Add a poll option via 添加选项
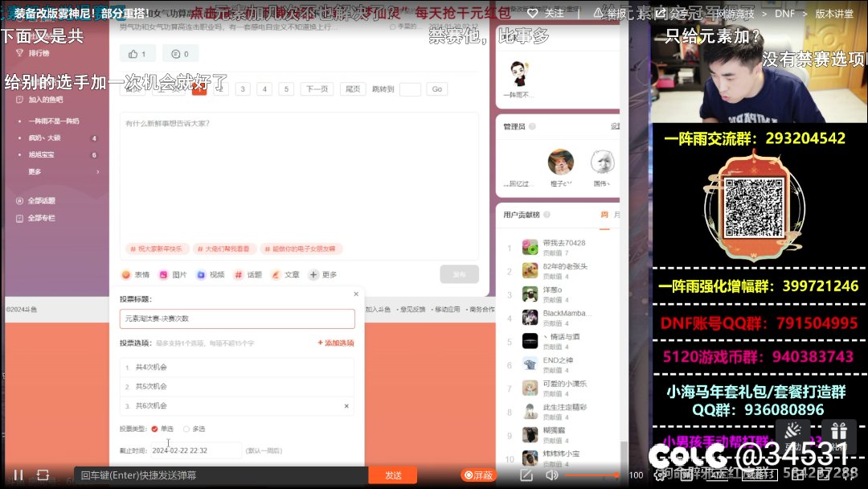The height and width of the screenshot is (489, 868). [336, 343]
